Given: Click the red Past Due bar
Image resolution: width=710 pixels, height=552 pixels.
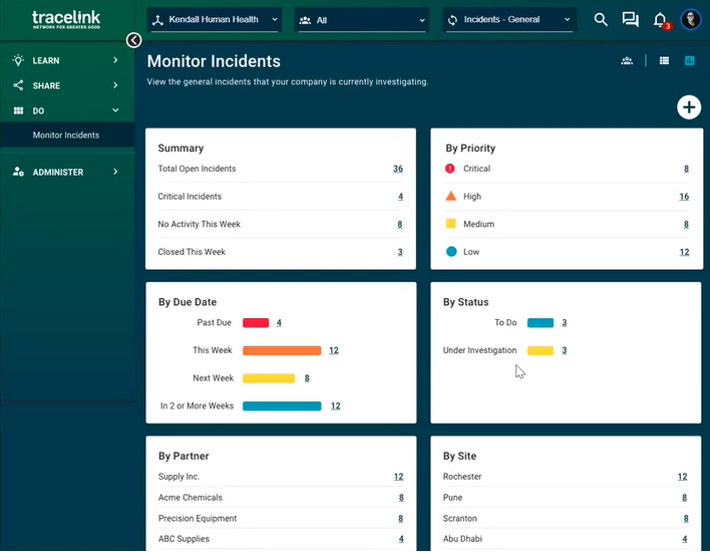Looking at the screenshot, I should click(x=255, y=322).
